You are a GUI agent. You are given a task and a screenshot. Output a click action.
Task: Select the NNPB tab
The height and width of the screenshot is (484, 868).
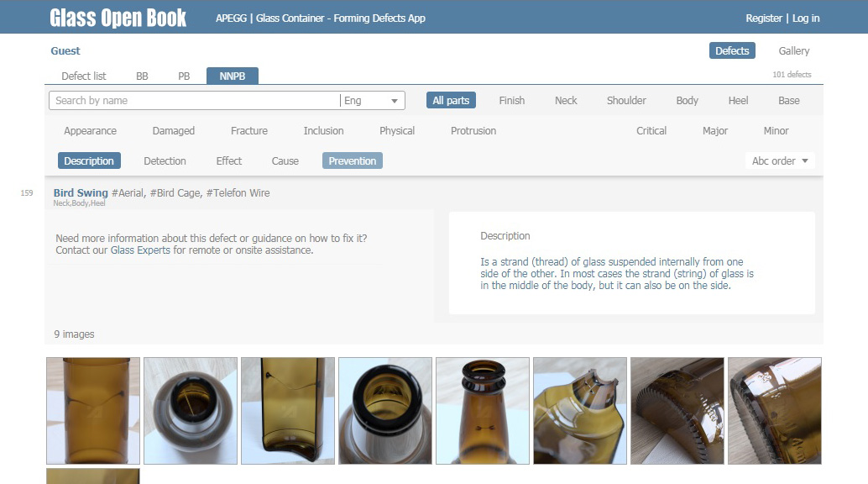232,76
